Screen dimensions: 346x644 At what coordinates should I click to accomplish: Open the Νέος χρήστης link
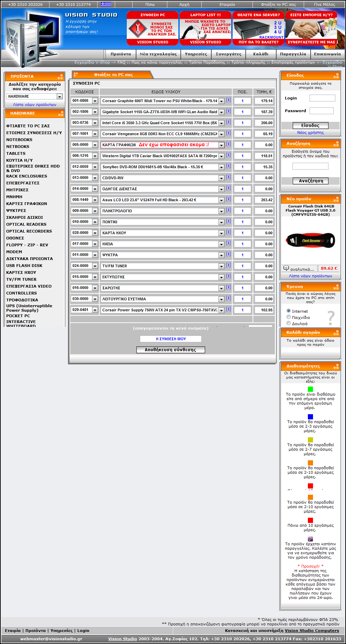click(311, 133)
